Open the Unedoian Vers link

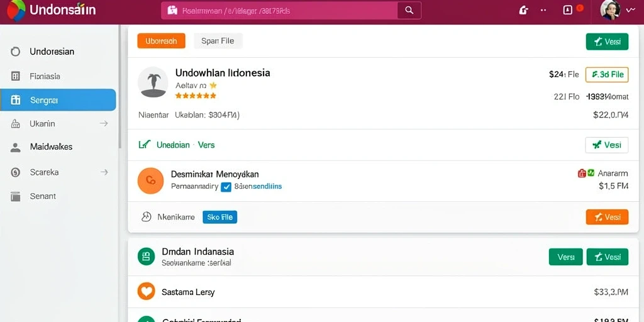(186, 145)
